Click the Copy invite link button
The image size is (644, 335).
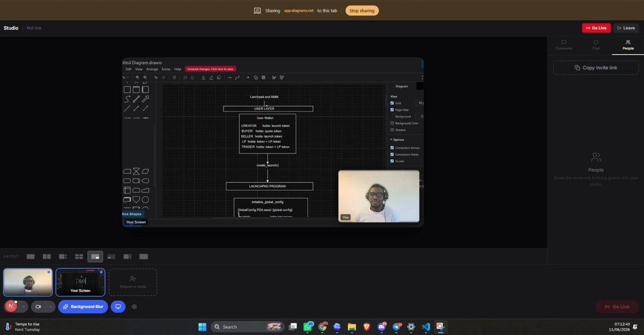596,68
